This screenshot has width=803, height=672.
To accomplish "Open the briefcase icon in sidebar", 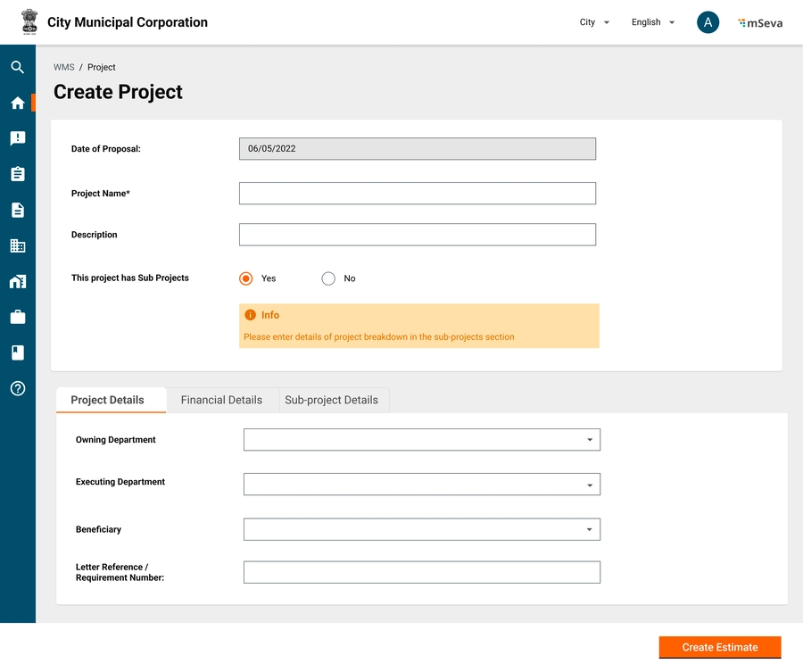I will pos(17,317).
